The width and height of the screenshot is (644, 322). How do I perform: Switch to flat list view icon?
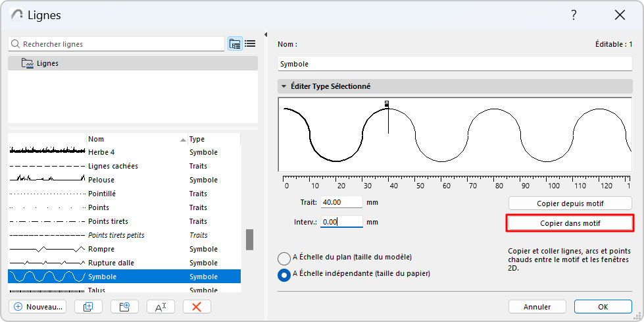pos(250,44)
